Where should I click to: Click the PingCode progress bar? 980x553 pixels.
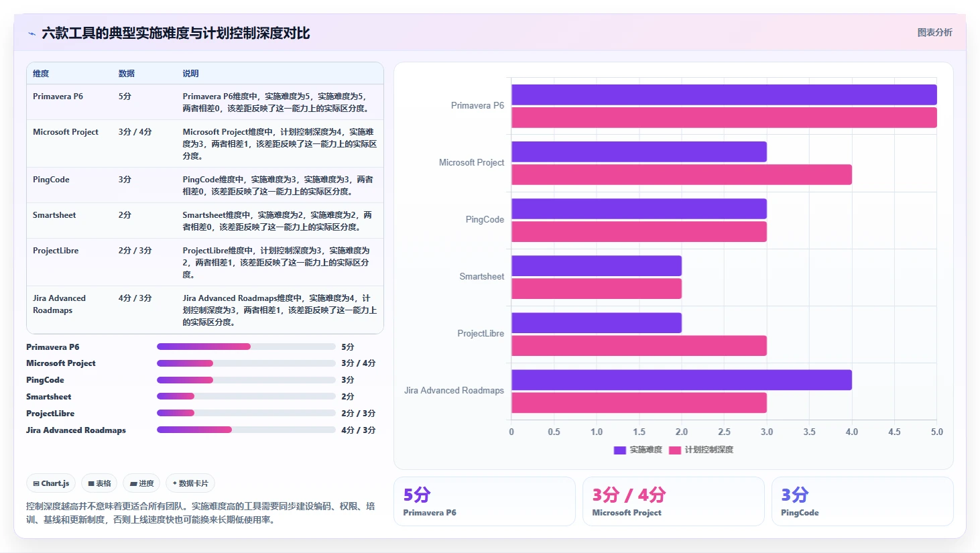click(246, 380)
